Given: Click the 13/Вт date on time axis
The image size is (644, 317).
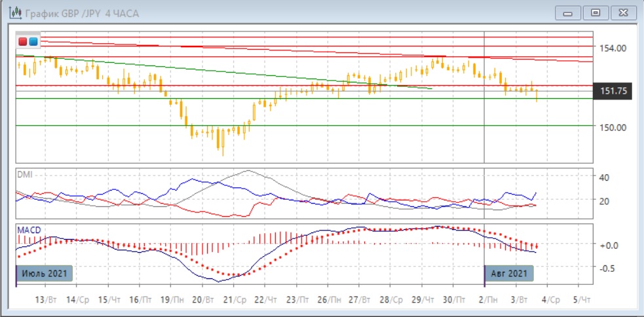Looking at the screenshot, I should pos(44,299).
